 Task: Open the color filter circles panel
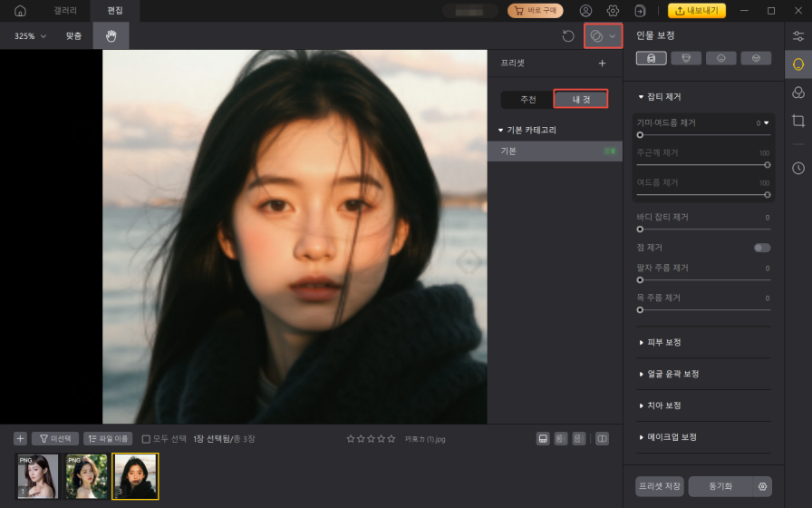(797, 93)
